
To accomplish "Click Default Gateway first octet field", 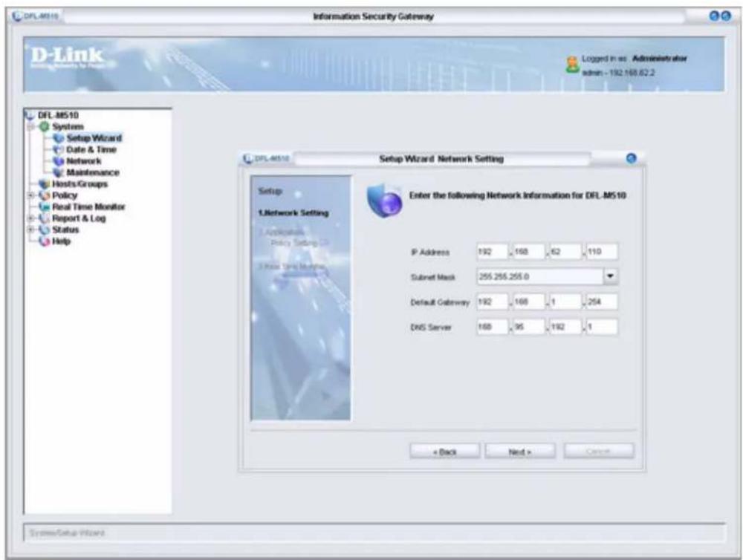I will coord(492,302).
